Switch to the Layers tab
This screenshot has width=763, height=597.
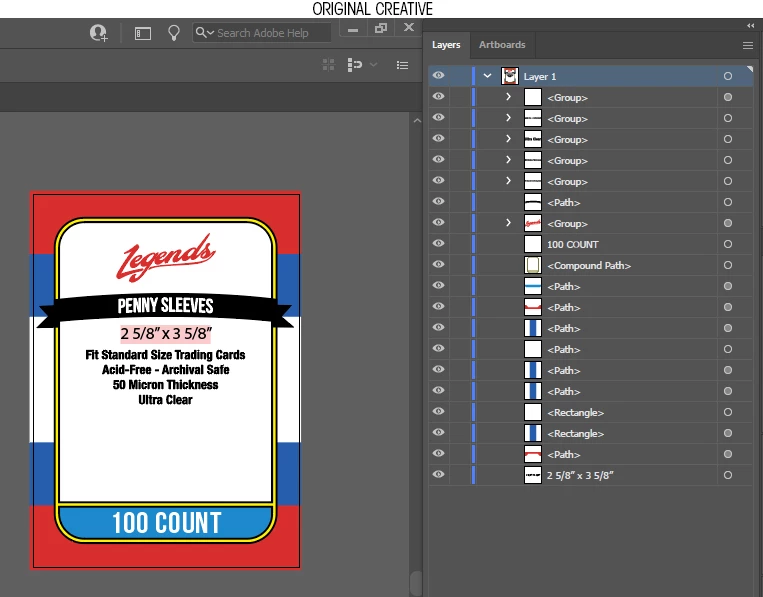tap(446, 45)
